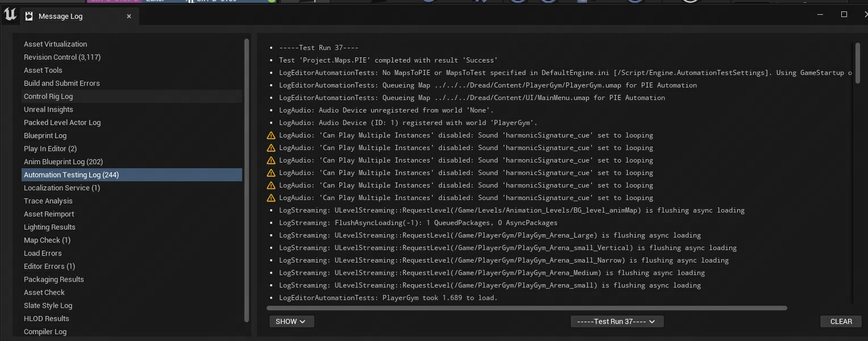Select the 'Load Errors' category

[x=132, y=253]
